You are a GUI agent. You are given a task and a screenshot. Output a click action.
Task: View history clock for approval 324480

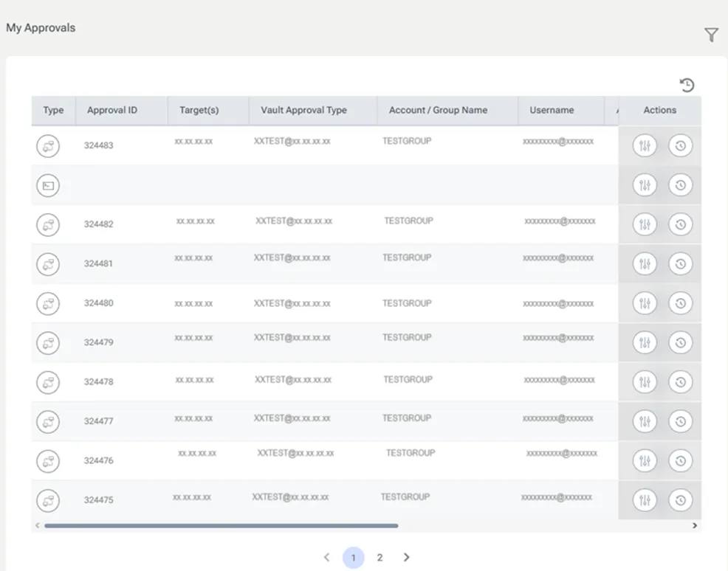click(680, 303)
